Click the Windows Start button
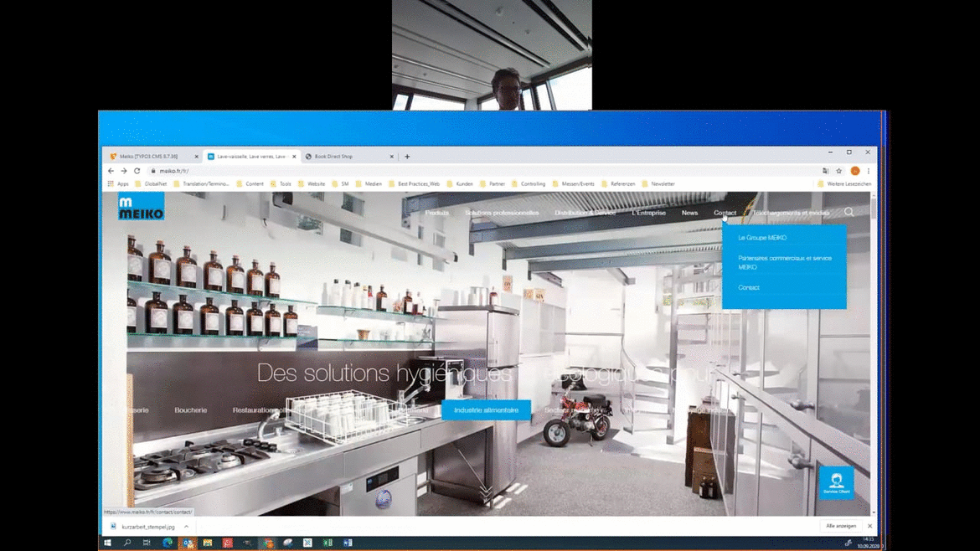The height and width of the screenshot is (551, 980). (x=107, y=543)
